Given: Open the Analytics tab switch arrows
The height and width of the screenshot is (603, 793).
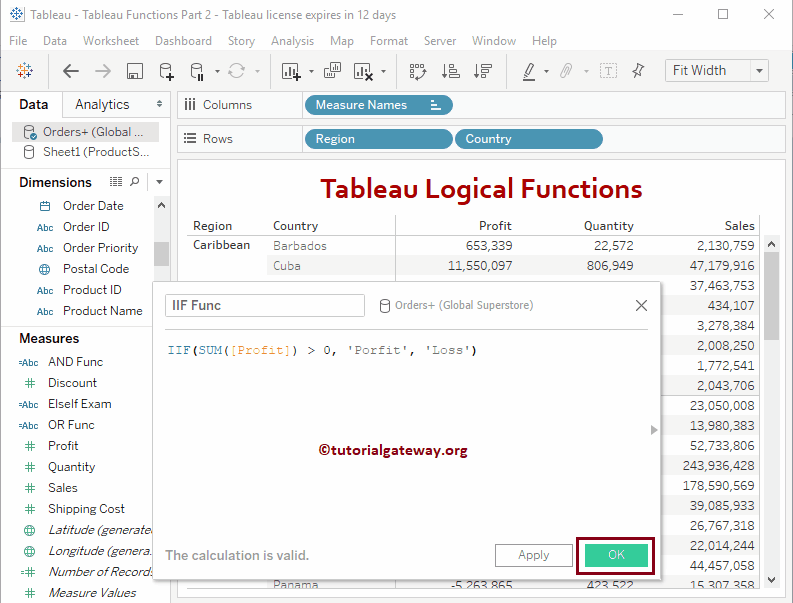Looking at the screenshot, I should 159,104.
